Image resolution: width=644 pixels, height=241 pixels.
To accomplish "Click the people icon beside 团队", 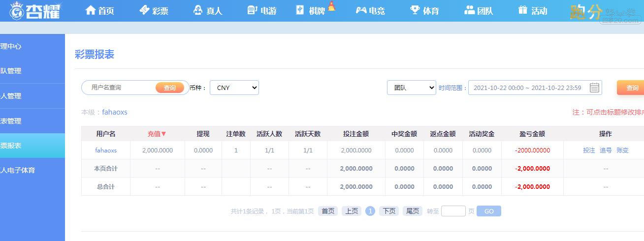I will pyautogui.click(x=469, y=10).
